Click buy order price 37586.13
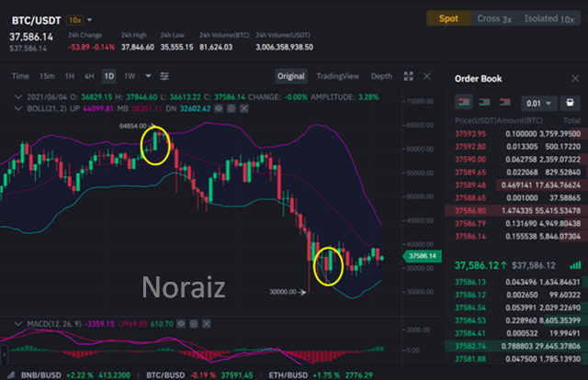Screen dimensions: 588x380 click(x=470, y=282)
